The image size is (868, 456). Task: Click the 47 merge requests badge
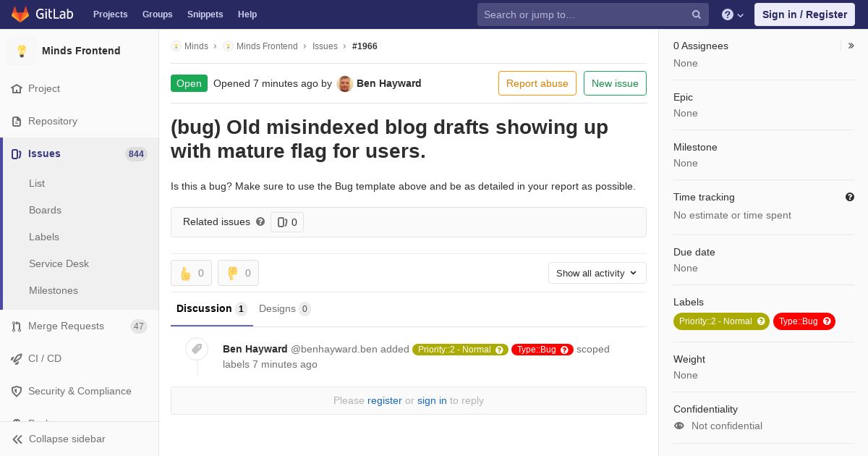[139, 326]
